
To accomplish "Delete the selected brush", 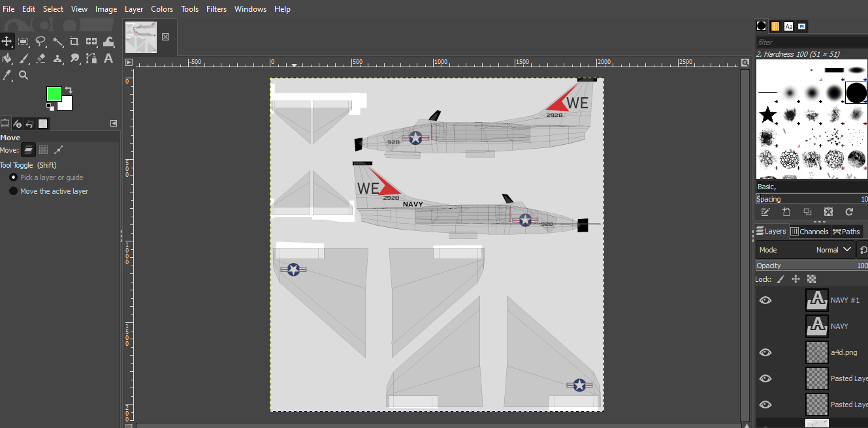I will [828, 212].
